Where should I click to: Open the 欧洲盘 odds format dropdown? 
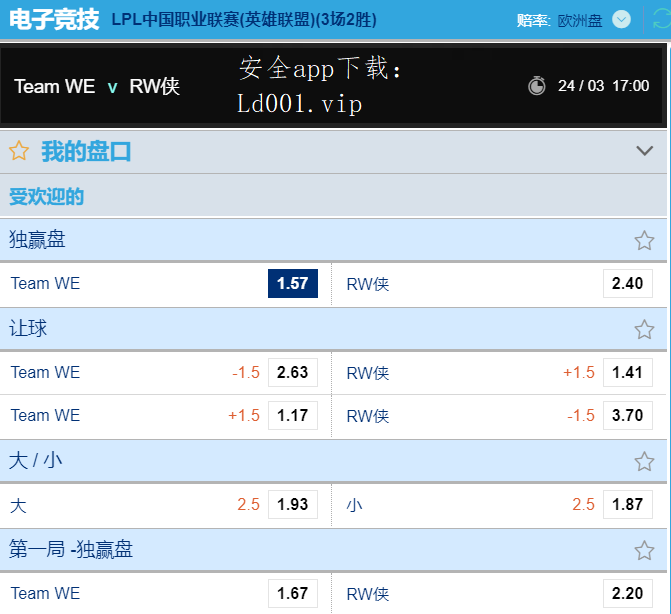[621, 20]
